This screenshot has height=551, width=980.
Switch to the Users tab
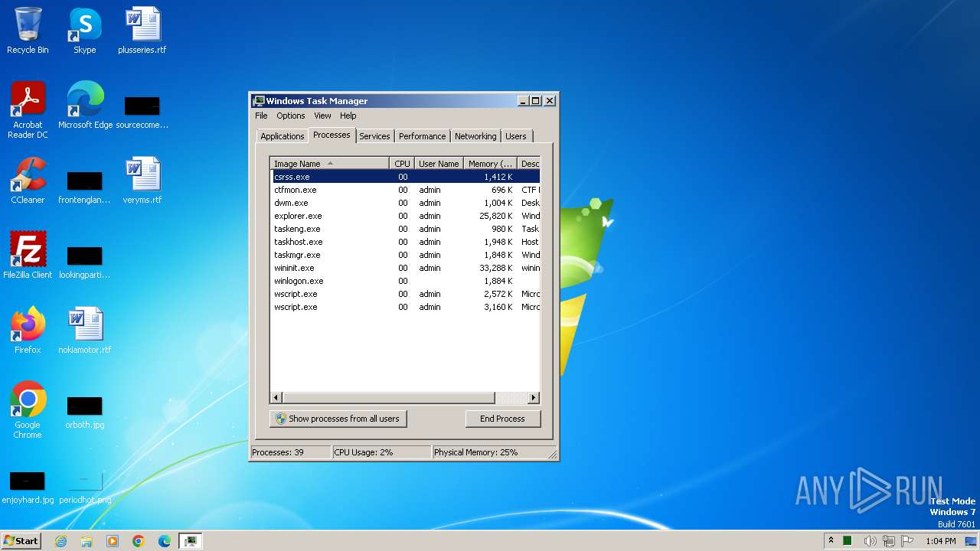click(516, 136)
